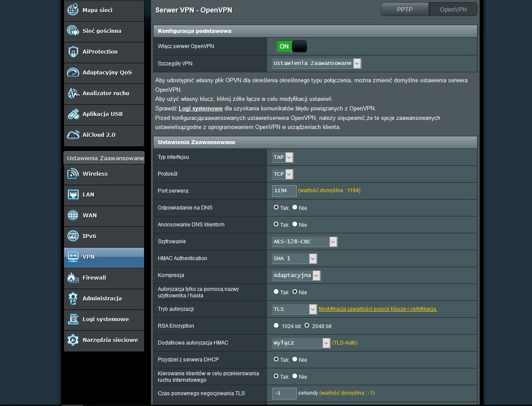The image size is (532, 406).
Task: Open Logi systemowe link in description
Action: click(x=201, y=109)
